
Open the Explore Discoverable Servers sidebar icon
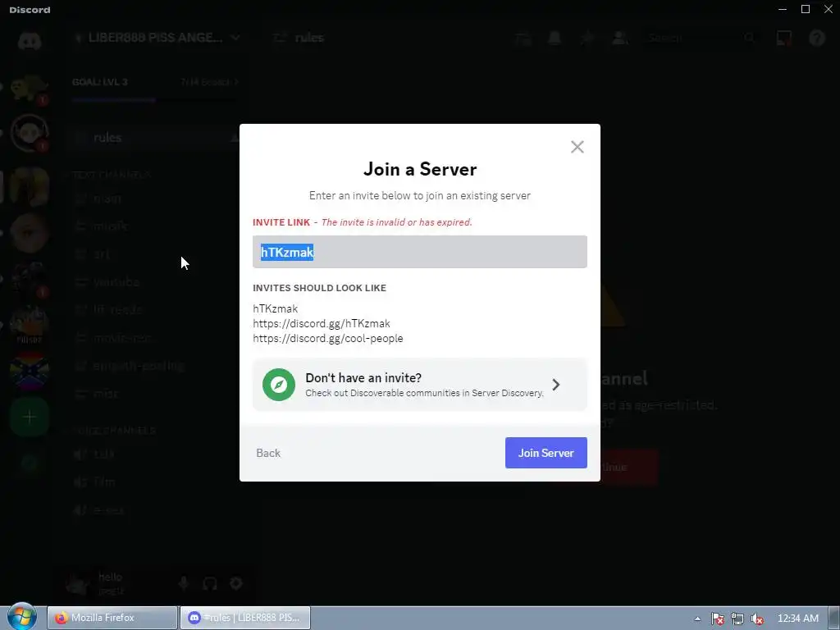pyautogui.click(x=30, y=463)
